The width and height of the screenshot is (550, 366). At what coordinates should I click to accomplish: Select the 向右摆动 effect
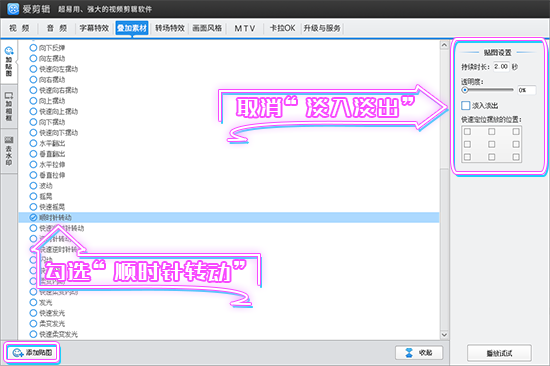coord(47,80)
